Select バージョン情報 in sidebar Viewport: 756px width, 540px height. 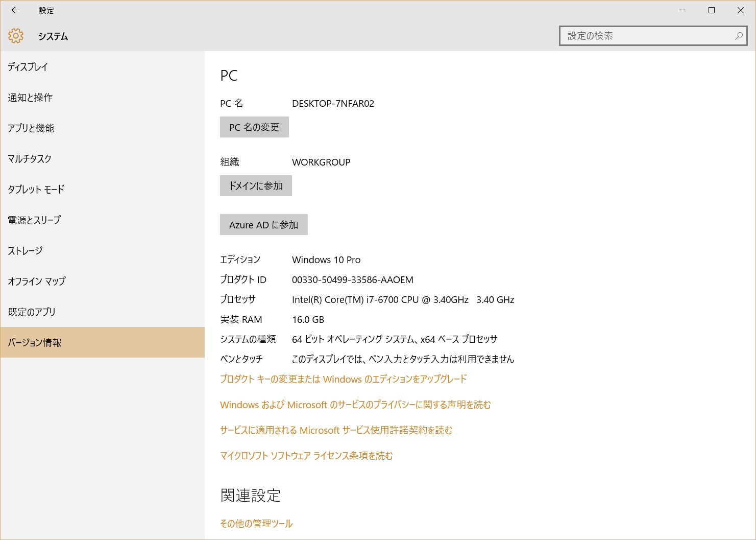(102, 342)
